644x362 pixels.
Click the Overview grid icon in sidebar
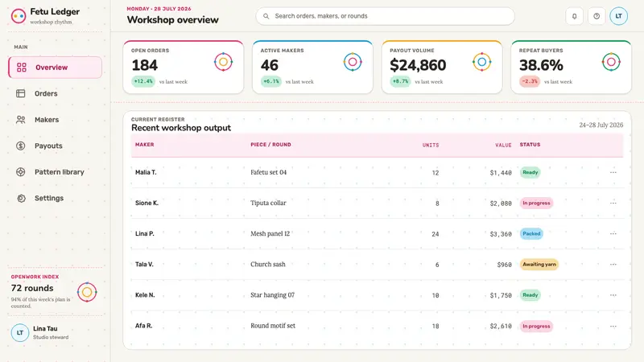tap(22, 68)
